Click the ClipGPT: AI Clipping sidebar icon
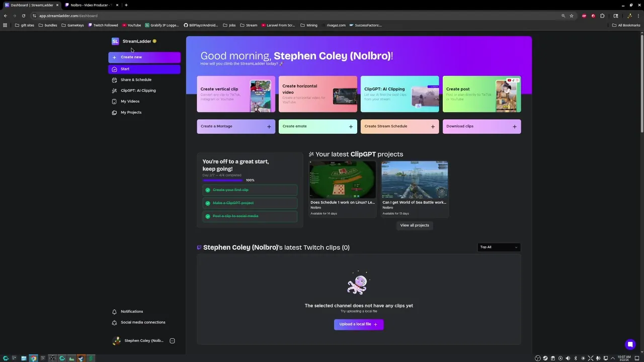 [114, 90]
